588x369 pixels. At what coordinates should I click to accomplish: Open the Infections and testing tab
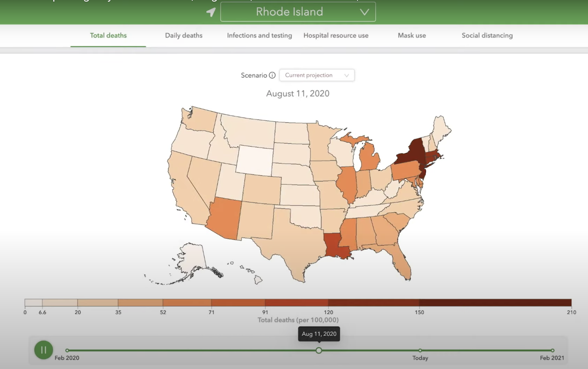click(x=259, y=35)
